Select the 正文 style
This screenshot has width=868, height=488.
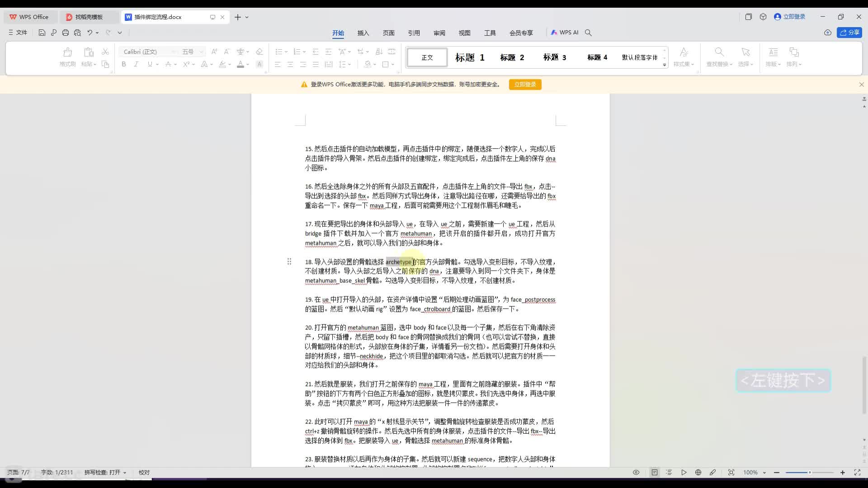click(427, 57)
